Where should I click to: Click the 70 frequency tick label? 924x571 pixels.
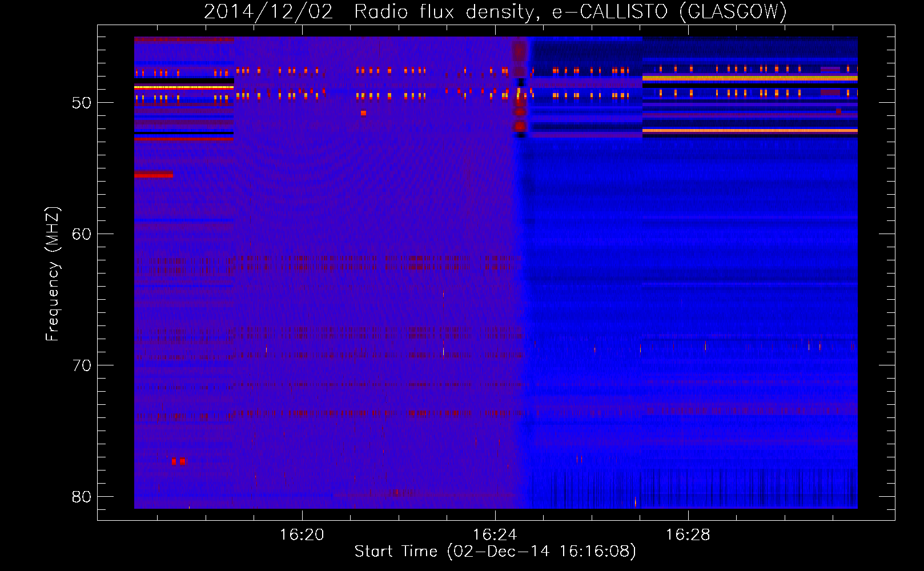click(82, 365)
